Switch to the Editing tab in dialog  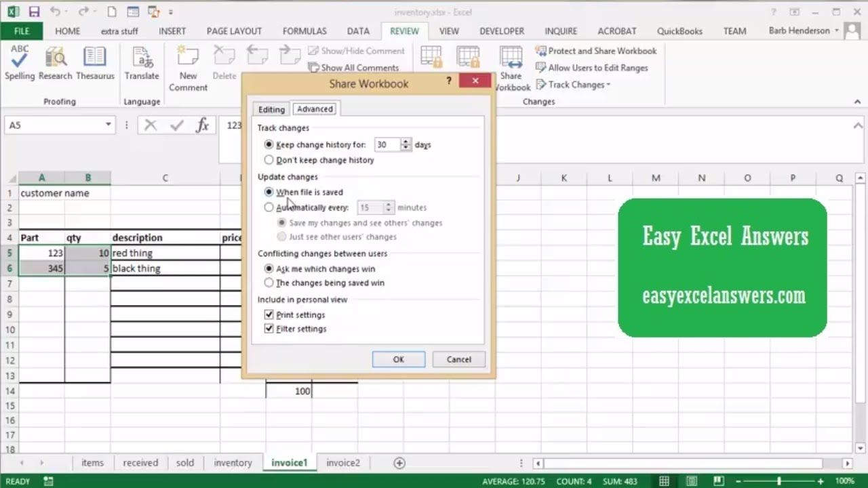(271, 109)
